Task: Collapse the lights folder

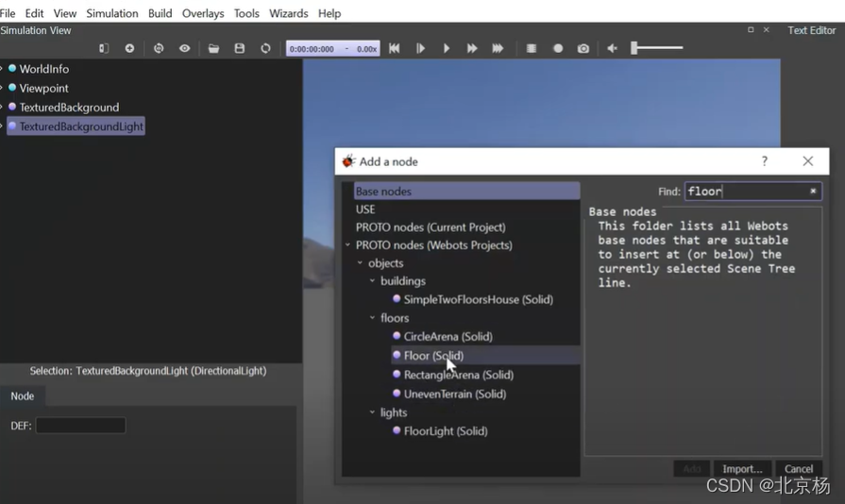Action: [372, 412]
